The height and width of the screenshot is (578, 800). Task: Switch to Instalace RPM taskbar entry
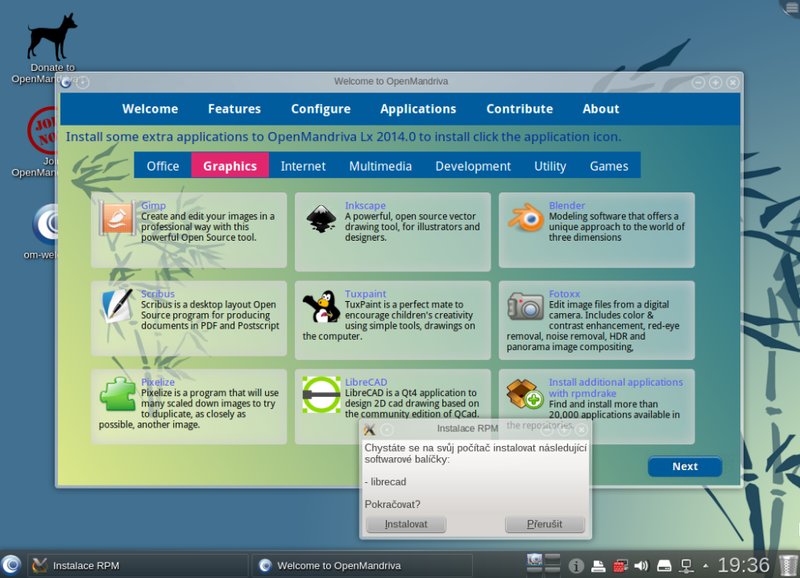tap(138, 565)
